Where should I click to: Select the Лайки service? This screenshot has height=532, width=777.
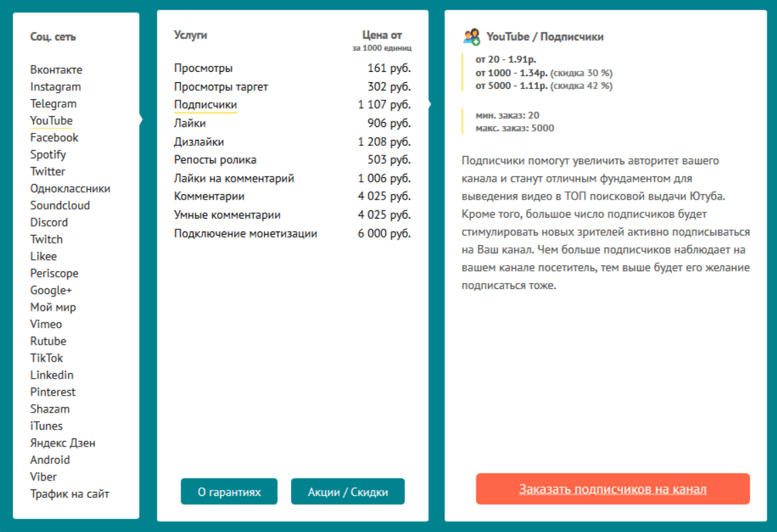coord(190,123)
